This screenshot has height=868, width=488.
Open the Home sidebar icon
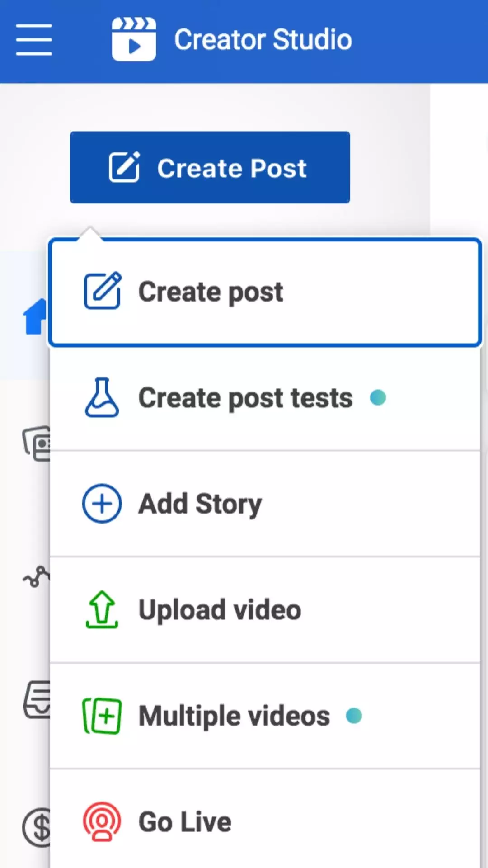click(35, 316)
